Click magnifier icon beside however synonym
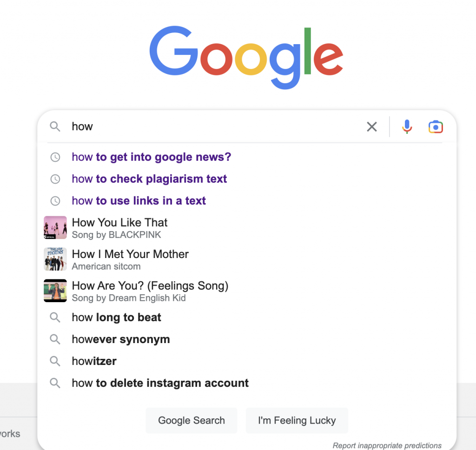476x450 pixels. coord(55,339)
